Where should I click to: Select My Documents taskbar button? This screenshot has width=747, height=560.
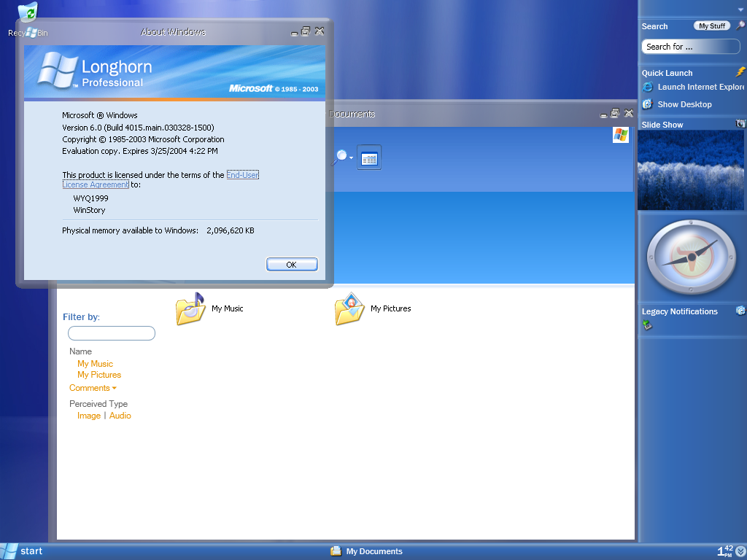click(x=366, y=551)
